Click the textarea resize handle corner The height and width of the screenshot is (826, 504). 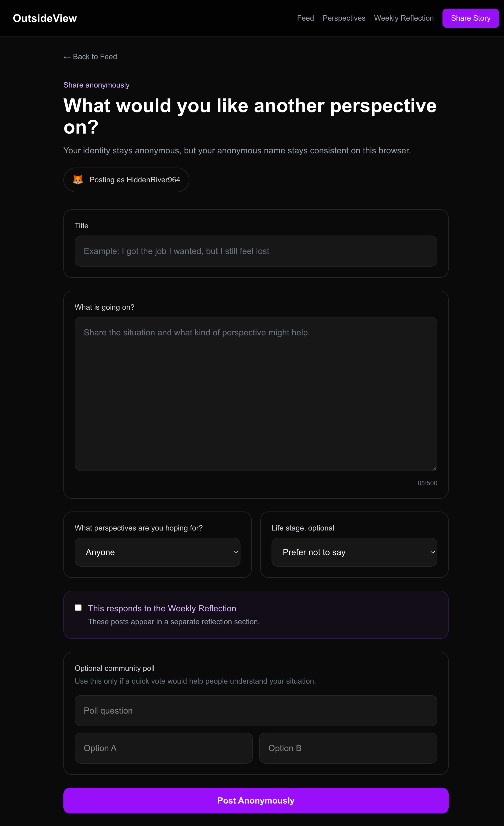pyautogui.click(x=435, y=468)
